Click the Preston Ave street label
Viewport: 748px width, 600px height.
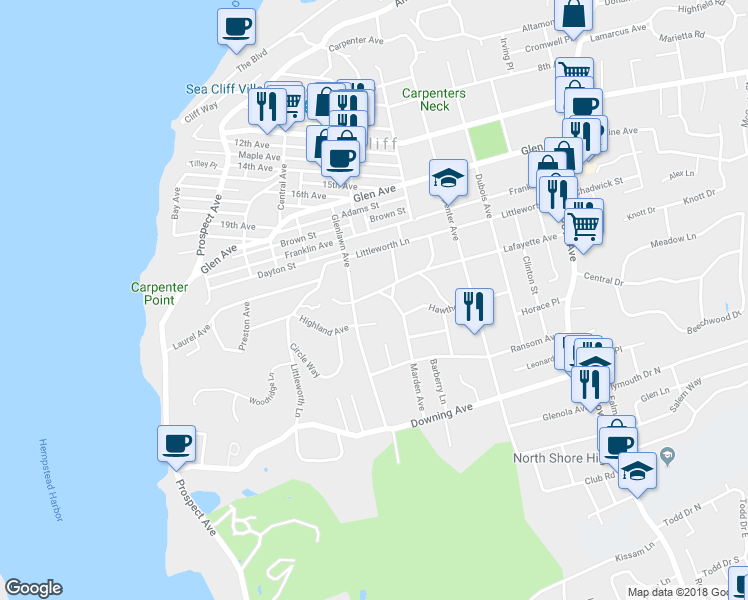point(244,326)
